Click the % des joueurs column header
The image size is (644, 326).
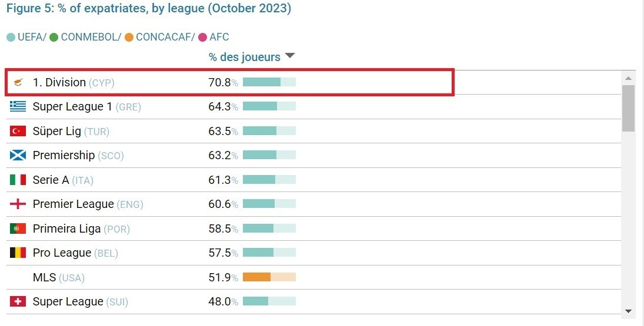click(x=245, y=57)
